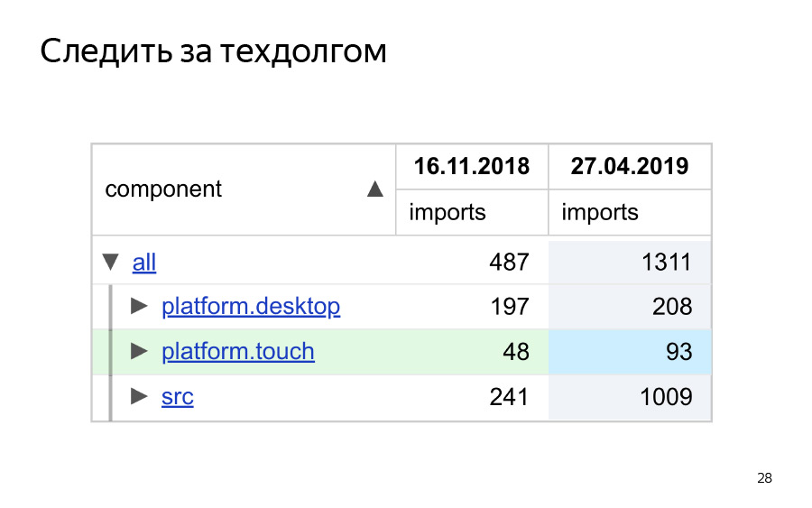Click the 487 value in all row
812x508 pixels.
509,263
